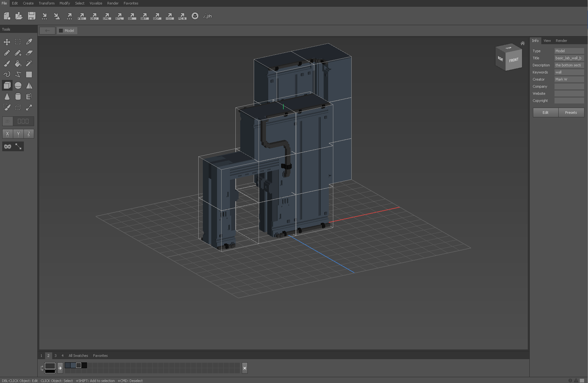Screen dimensions: 588x383
Task: Export as QBT format
Action: click(145, 16)
